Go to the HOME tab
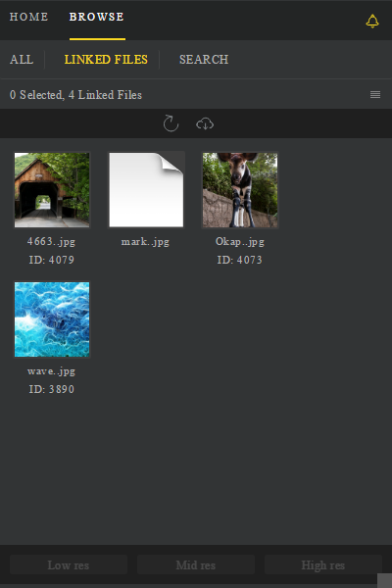 (x=28, y=17)
